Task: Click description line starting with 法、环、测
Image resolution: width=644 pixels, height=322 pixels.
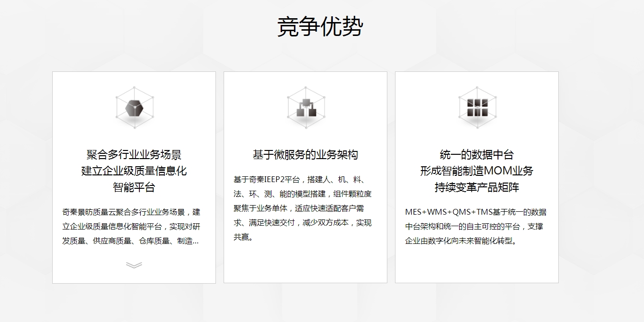Action: pyautogui.click(x=303, y=194)
